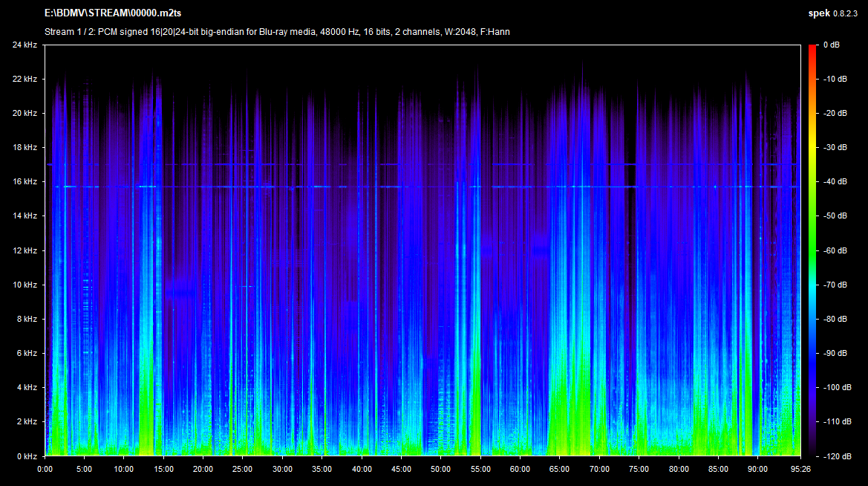Click the 95:26 end time label

799,469
